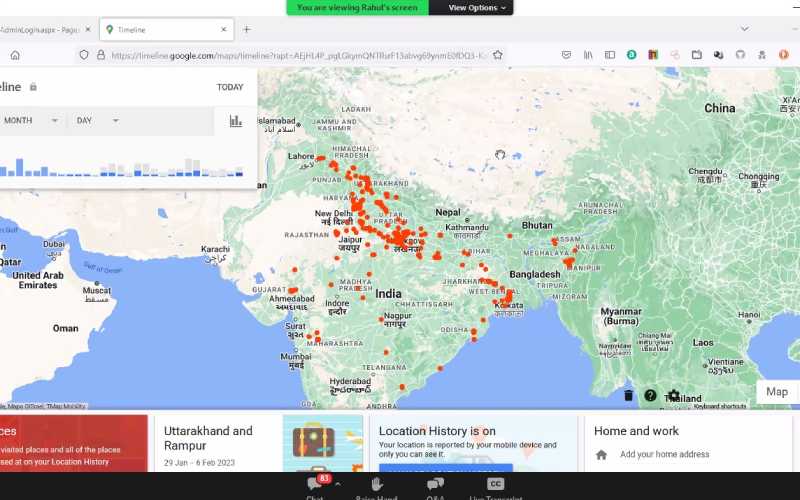Expand the DAY dropdown
The image size is (800, 500).
tap(97, 121)
